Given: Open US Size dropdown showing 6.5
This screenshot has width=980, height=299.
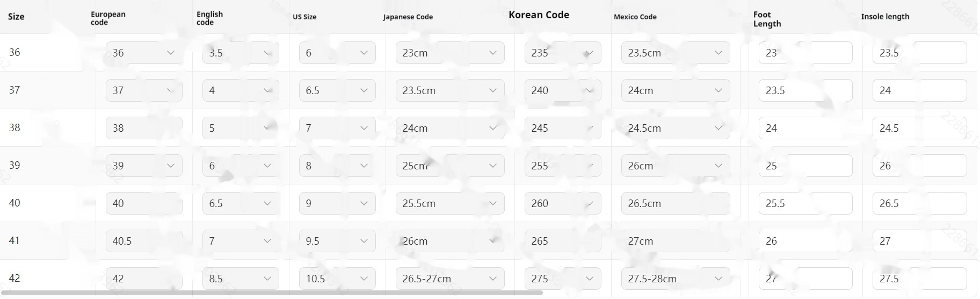Looking at the screenshot, I should pos(337,90).
